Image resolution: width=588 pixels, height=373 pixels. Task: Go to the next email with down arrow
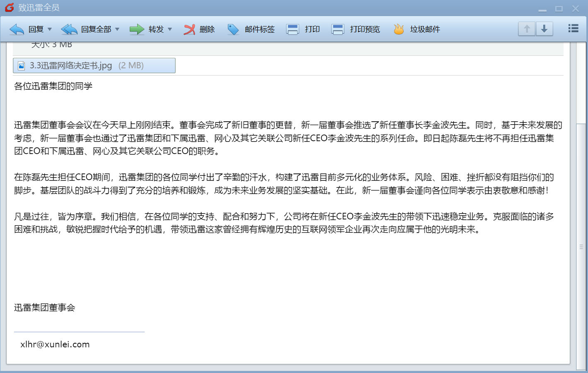(544, 29)
